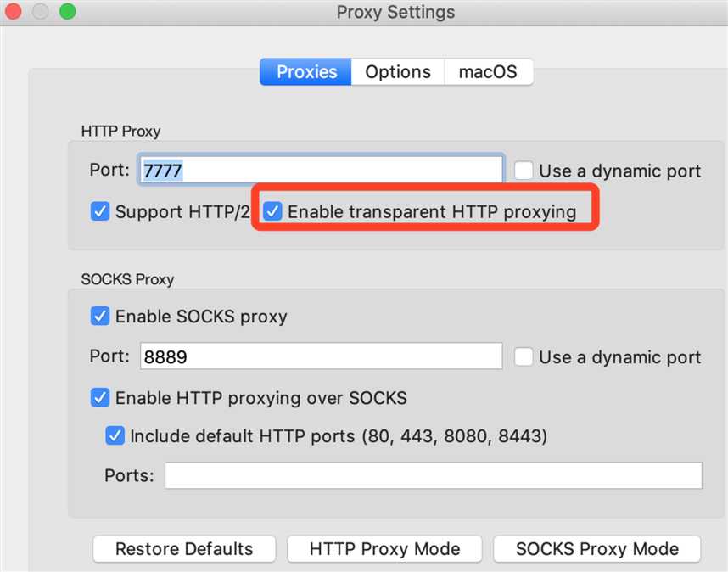This screenshot has height=572, width=728.
Task: Enable dynamic port for SOCKS Proxy
Action: coord(524,356)
